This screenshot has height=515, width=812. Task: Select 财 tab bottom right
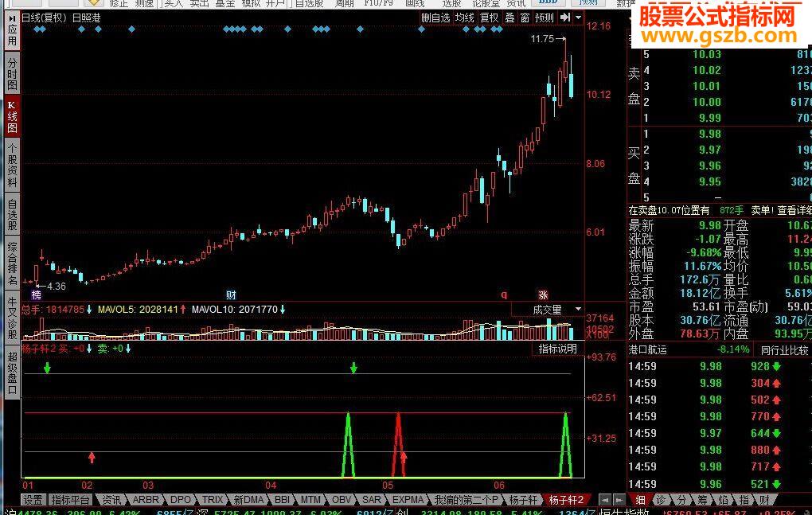(764, 500)
